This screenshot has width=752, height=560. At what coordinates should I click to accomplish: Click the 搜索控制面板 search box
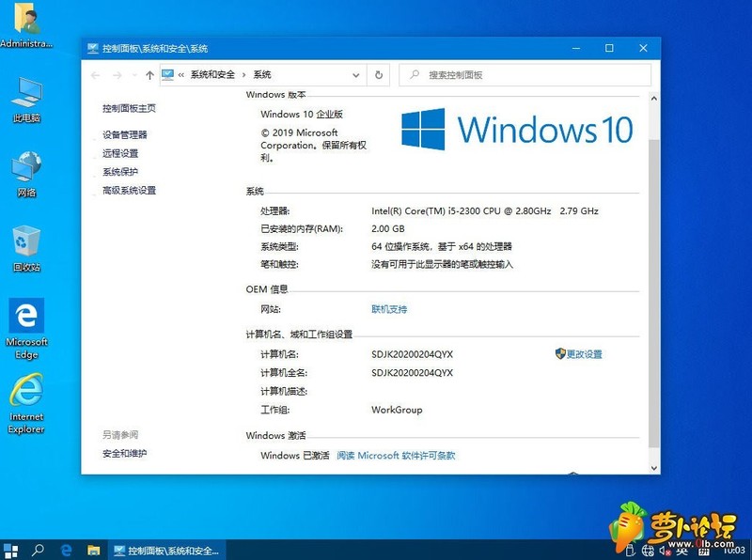(525, 75)
